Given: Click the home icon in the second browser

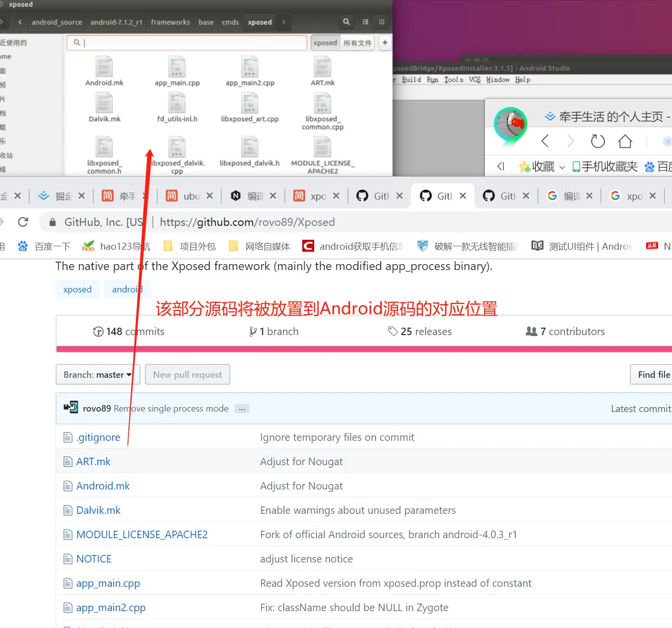Looking at the screenshot, I should point(625,141).
